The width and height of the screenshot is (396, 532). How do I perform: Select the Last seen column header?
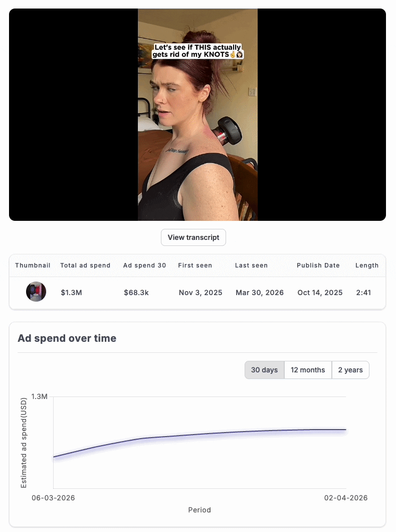[x=251, y=265]
